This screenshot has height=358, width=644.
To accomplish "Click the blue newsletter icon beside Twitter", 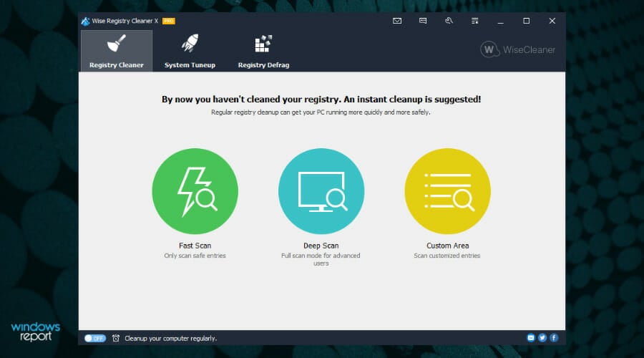I will pos(531,338).
